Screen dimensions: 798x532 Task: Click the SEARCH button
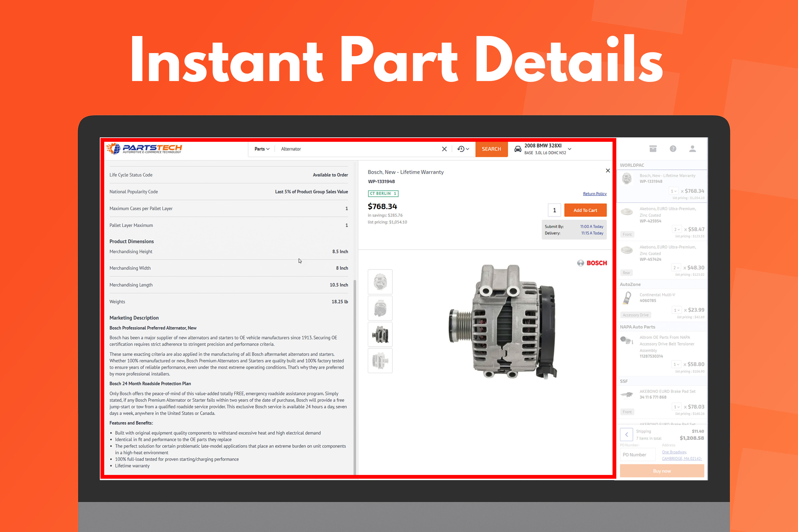[x=491, y=149]
